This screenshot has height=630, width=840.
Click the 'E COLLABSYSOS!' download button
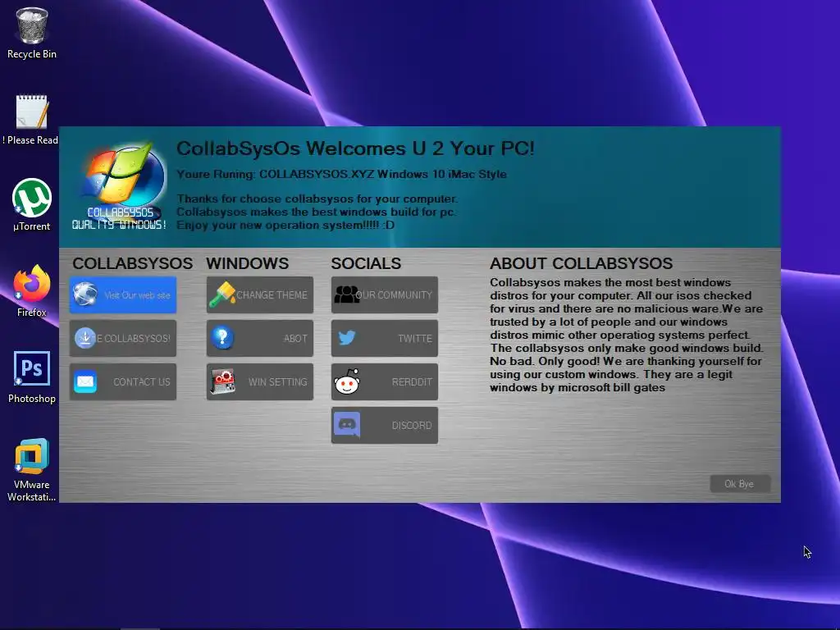click(123, 338)
